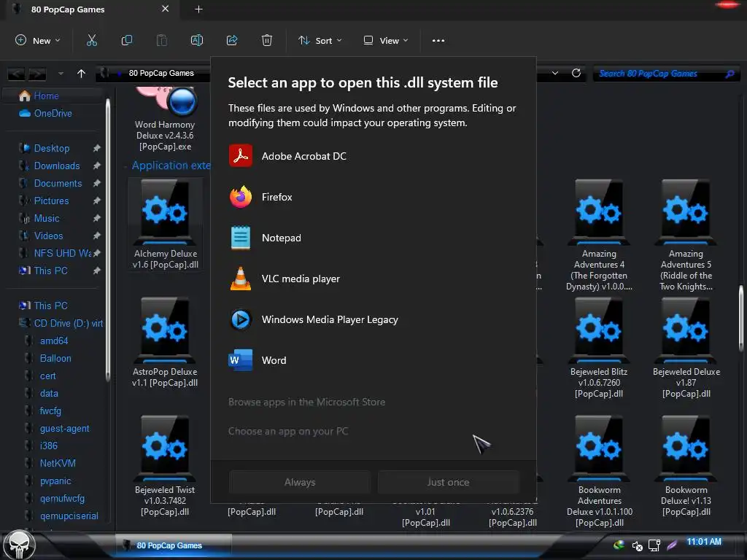Select Bejeweled Deluxe v1.87 dll file
Viewport: 747px width, 560px height.
point(686,348)
